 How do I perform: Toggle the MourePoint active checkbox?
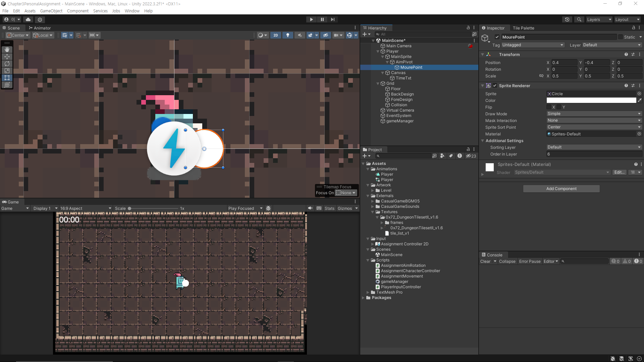pyautogui.click(x=497, y=37)
